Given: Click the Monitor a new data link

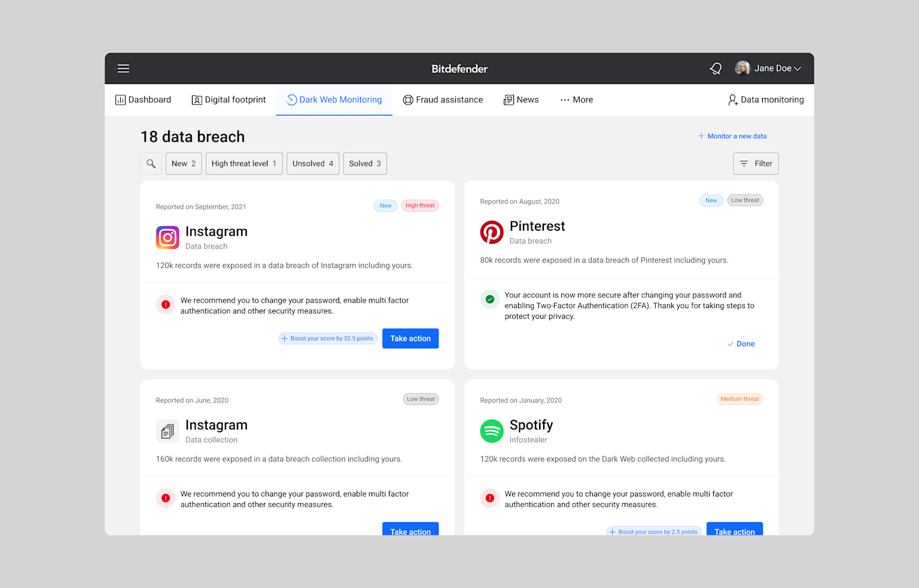Looking at the screenshot, I should click(732, 136).
